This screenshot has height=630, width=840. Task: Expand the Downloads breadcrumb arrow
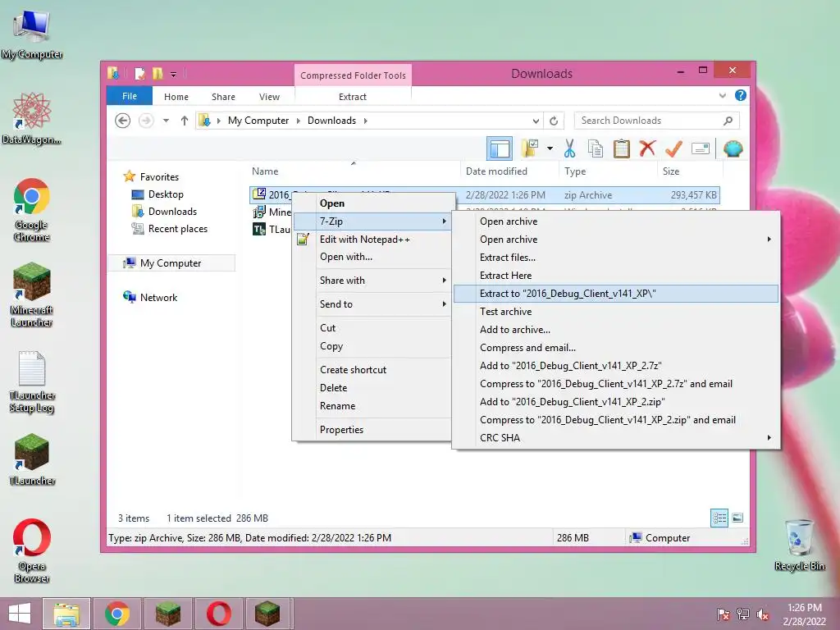coord(365,121)
